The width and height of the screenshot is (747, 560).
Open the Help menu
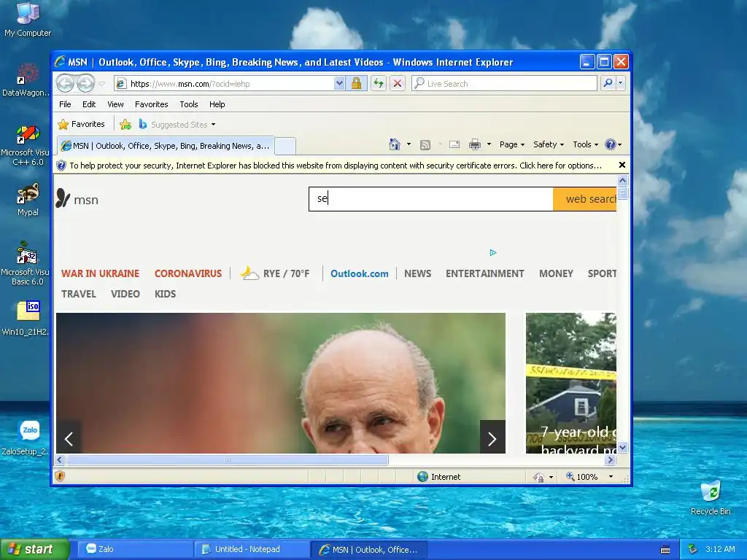tap(217, 104)
